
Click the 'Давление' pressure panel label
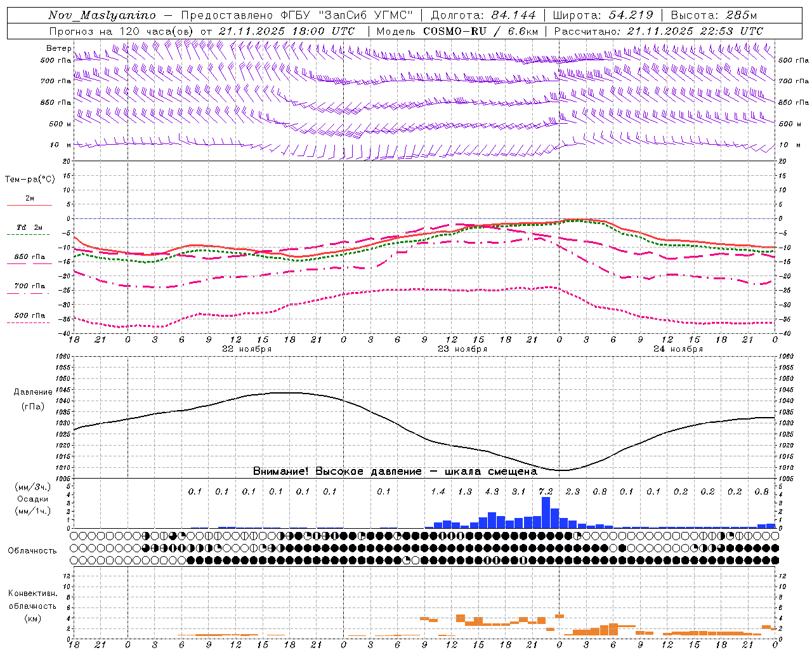coord(33,392)
